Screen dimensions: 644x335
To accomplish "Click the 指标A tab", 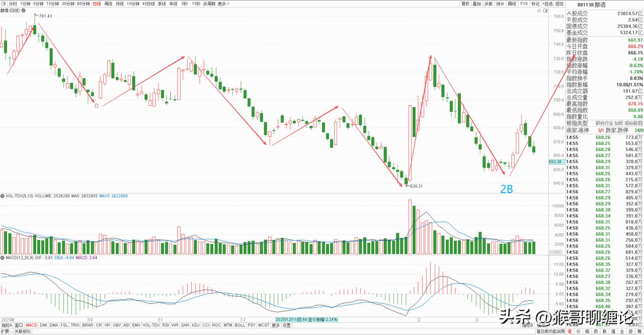I will click(7, 325).
